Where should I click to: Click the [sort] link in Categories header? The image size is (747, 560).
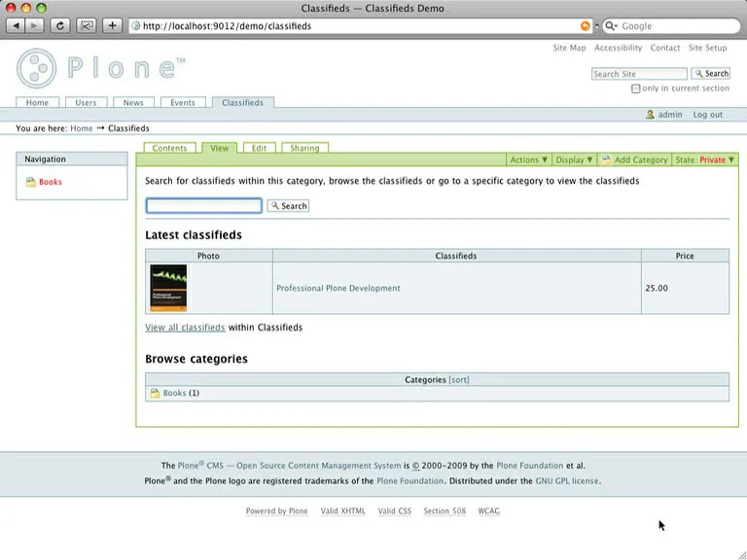click(x=459, y=380)
